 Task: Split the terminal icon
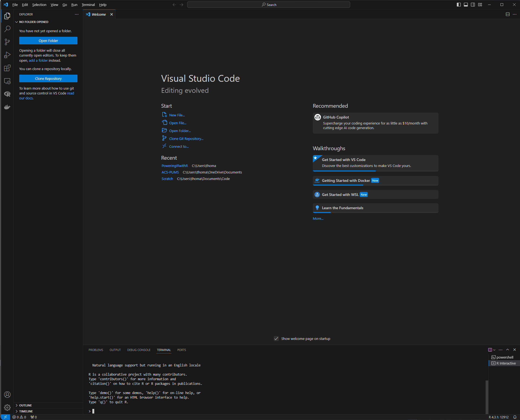(490, 350)
